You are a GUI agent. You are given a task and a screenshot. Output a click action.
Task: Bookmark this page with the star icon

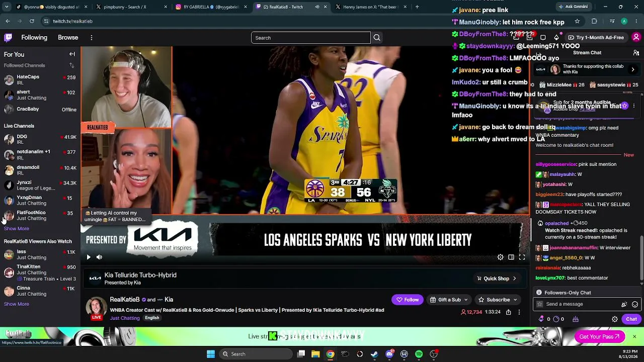577,21
